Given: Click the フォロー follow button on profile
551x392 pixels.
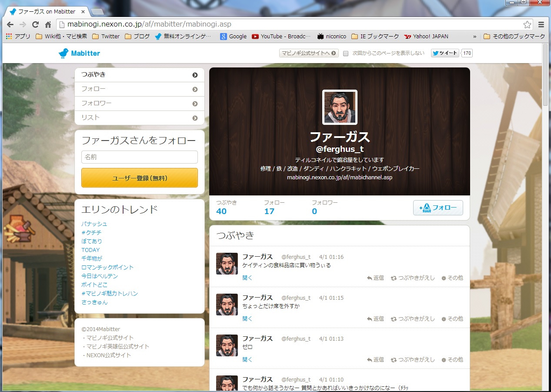Looking at the screenshot, I should [x=438, y=208].
